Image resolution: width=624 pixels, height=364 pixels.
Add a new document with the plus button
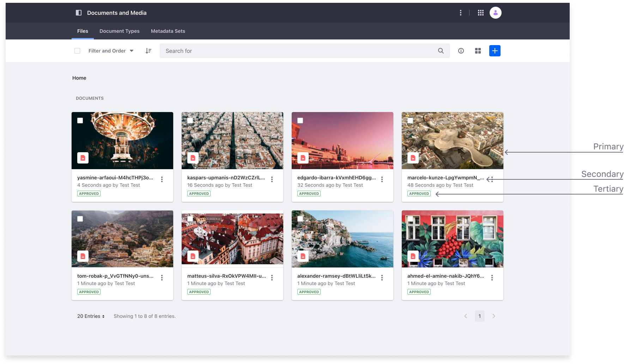pyautogui.click(x=495, y=51)
